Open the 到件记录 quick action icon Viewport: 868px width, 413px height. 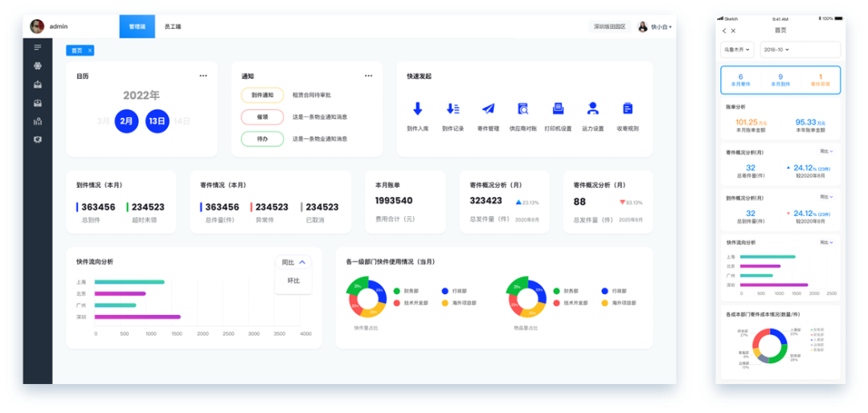pyautogui.click(x=452, y=108)
